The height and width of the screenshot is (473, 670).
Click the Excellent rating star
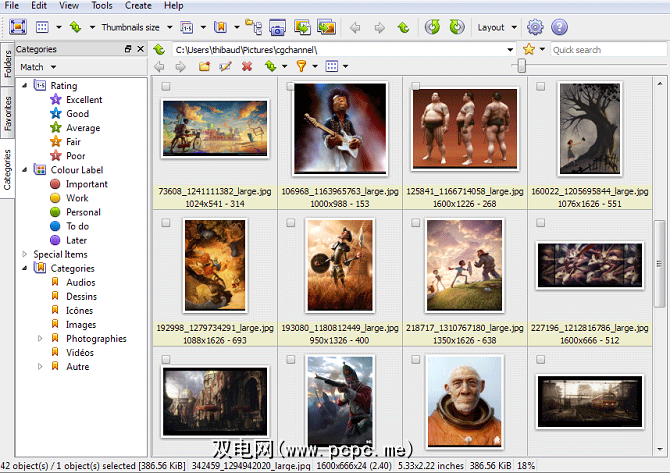(x=56, y=100)
